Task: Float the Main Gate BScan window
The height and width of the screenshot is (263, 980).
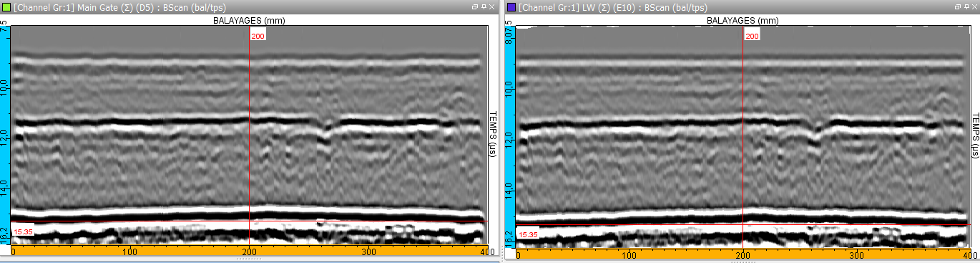Action: tap(474, 6)
